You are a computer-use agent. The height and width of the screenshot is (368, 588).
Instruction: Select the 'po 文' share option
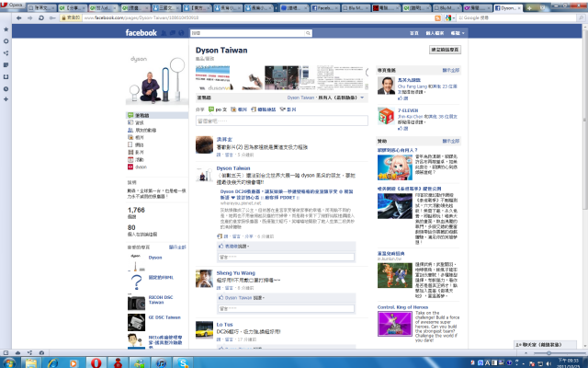click(218, 109)
